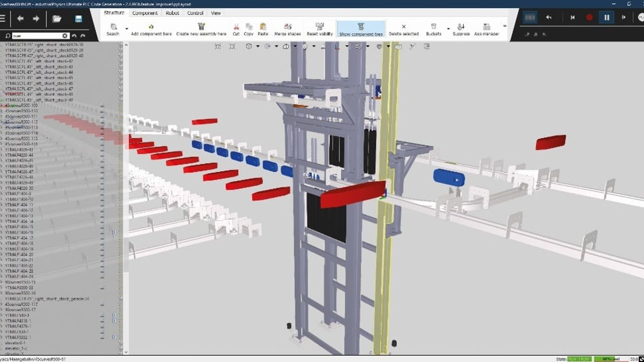Open the Axis manager

[x=486, y=29]
